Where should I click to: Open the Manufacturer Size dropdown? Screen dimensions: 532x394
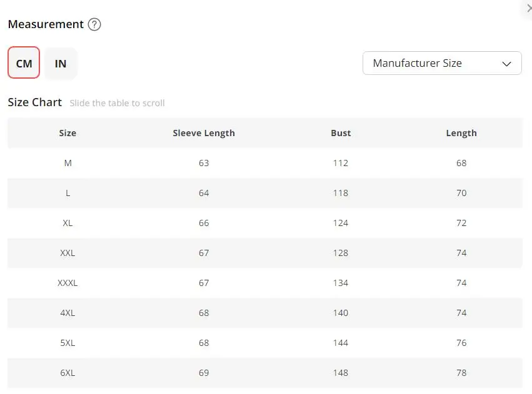442,63
